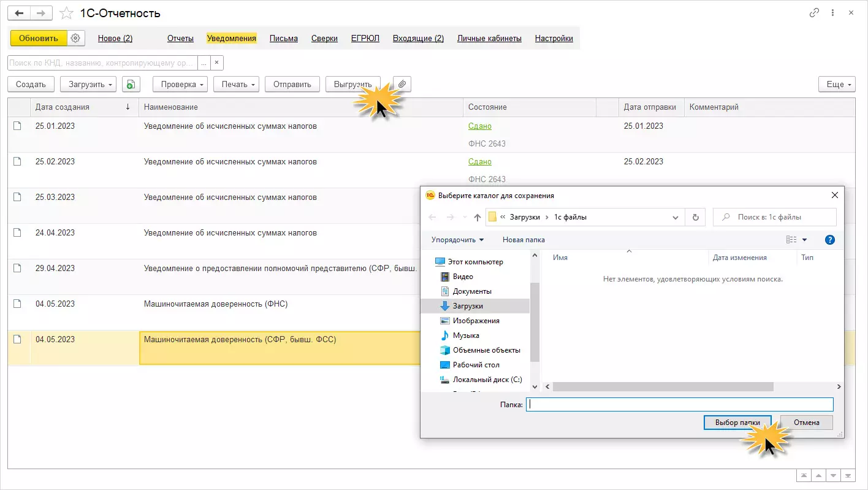Image resolution: width=868 pixels, height=490 pixels.
Task: Open the recent locations dropdown arrow in the dialog
Action: [465, 217]
